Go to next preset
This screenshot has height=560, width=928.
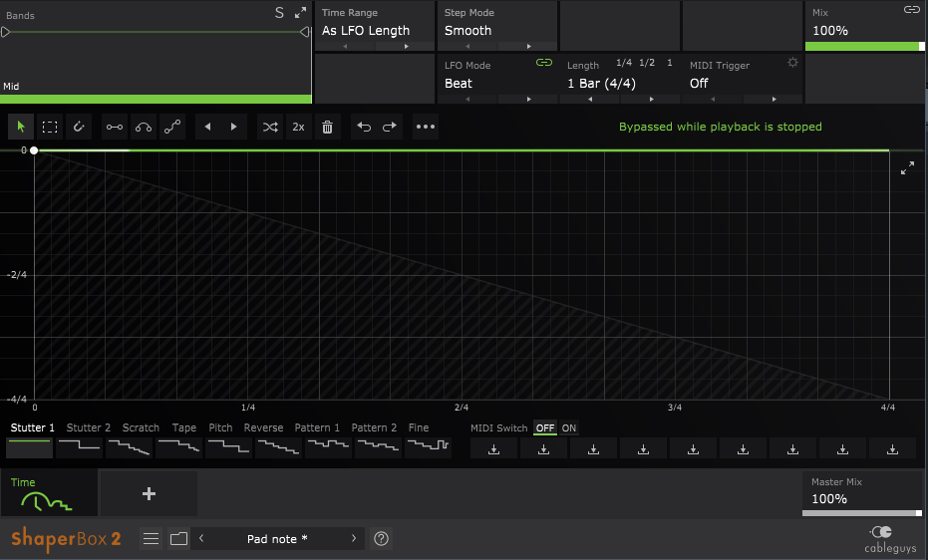coord(354,538)
